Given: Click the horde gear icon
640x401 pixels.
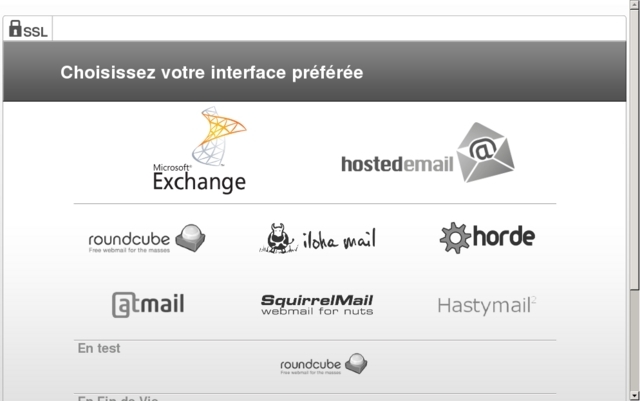Looking at the screenshot, I should click(455, 237).
